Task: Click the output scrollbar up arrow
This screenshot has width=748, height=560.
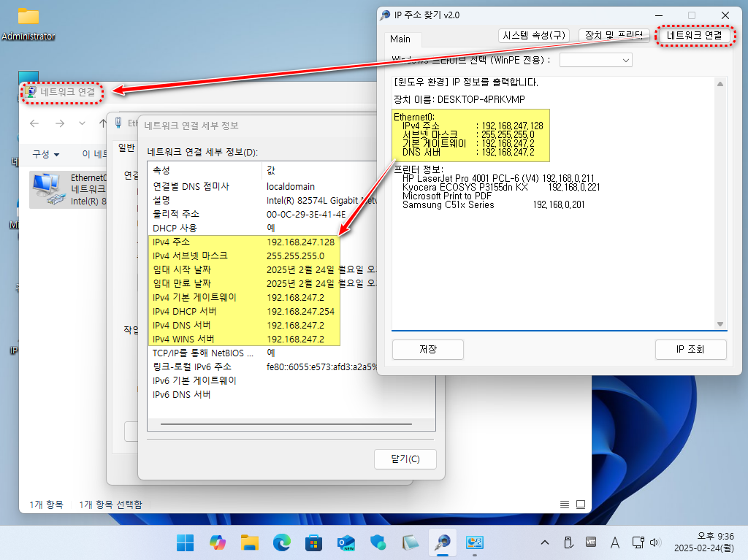Action: click(x=720, y=84)
